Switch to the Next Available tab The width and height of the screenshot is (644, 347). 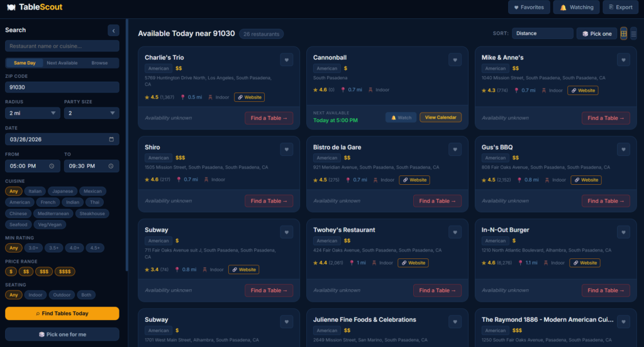(x=62, y=63)
